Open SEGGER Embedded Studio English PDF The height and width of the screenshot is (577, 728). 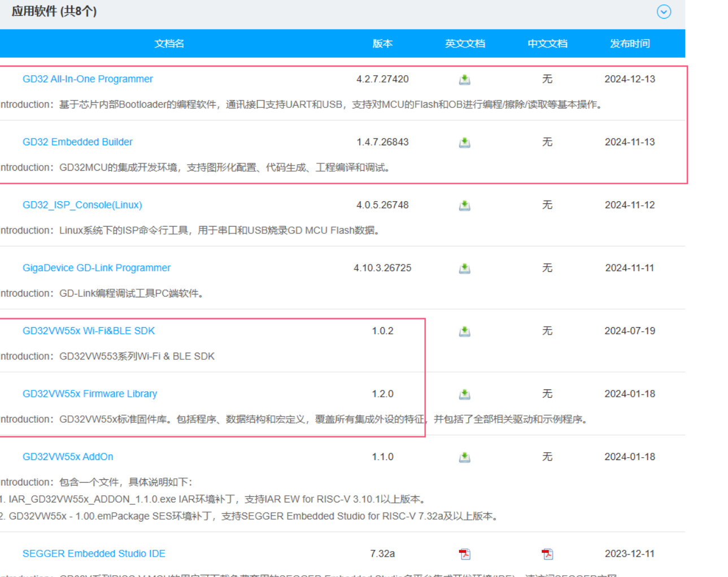click(x=464, y=554)
